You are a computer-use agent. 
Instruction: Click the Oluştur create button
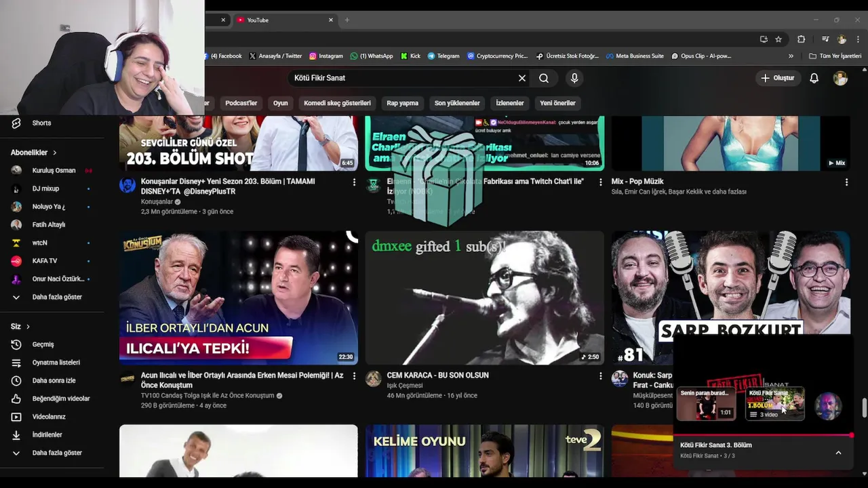point(777,78)
